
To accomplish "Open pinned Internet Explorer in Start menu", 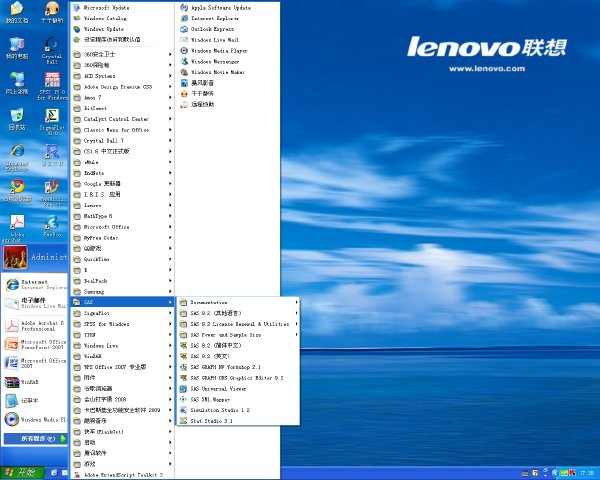I will point(36,284).
